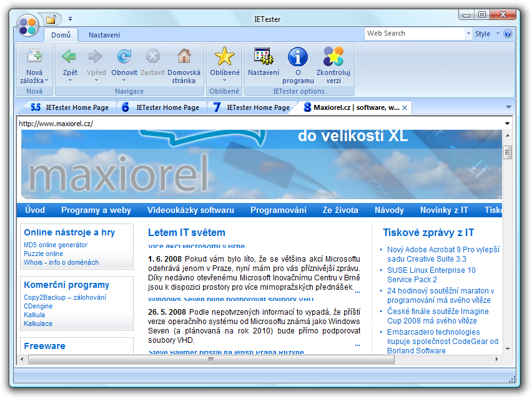Open Embarcadero technologies news link
532x399 pixels.
(x=443, y=342)
